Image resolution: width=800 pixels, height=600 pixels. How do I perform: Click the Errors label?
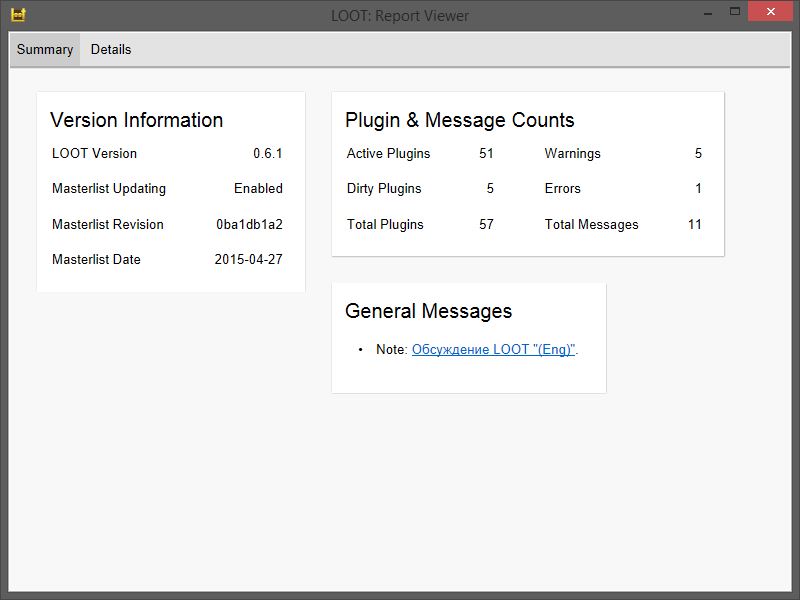coord(562,189)
